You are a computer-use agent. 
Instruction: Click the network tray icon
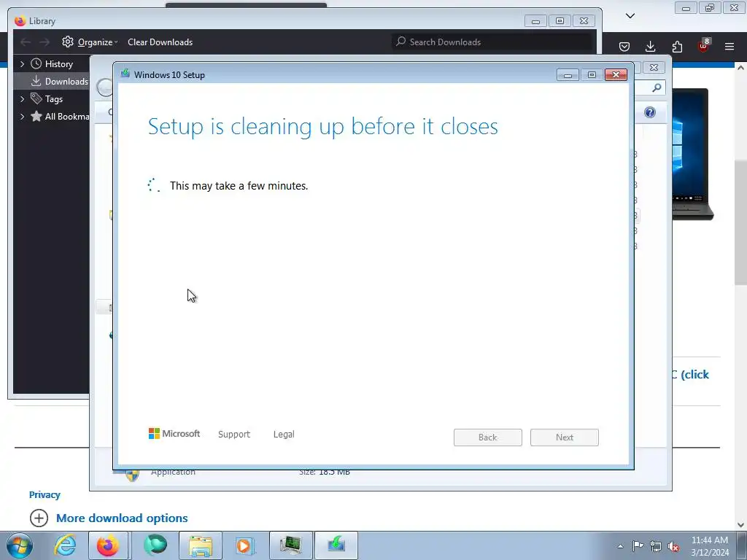tap(656, 546)
